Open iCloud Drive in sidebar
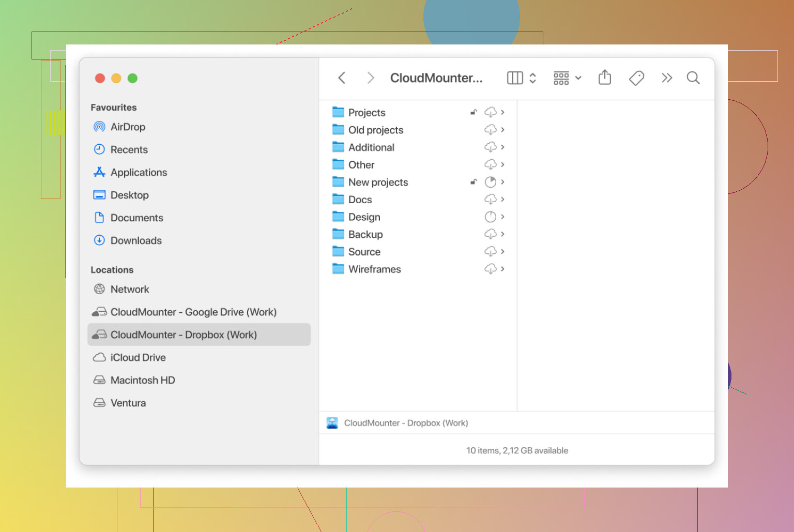Viewport: 794px width, 532px height. click(199, 357)
